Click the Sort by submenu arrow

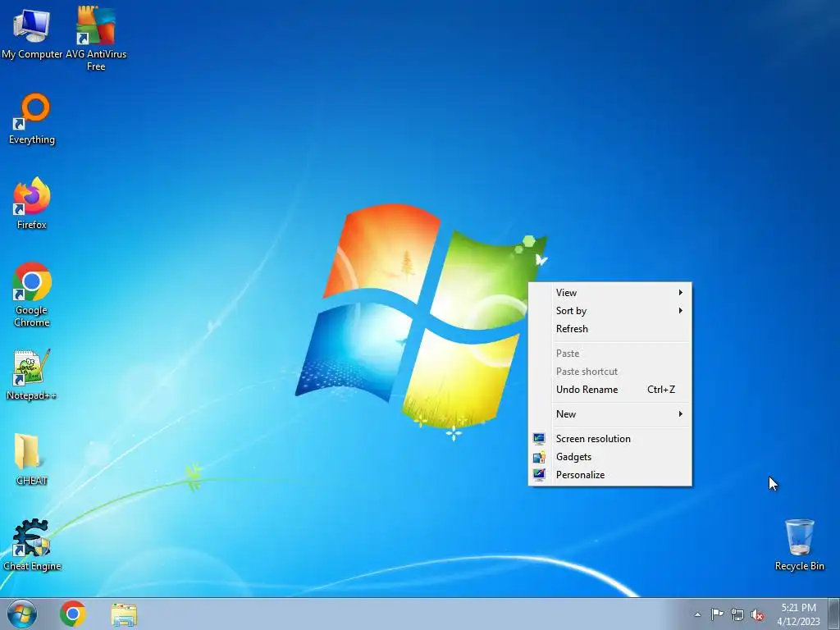[x=680, y=311]
